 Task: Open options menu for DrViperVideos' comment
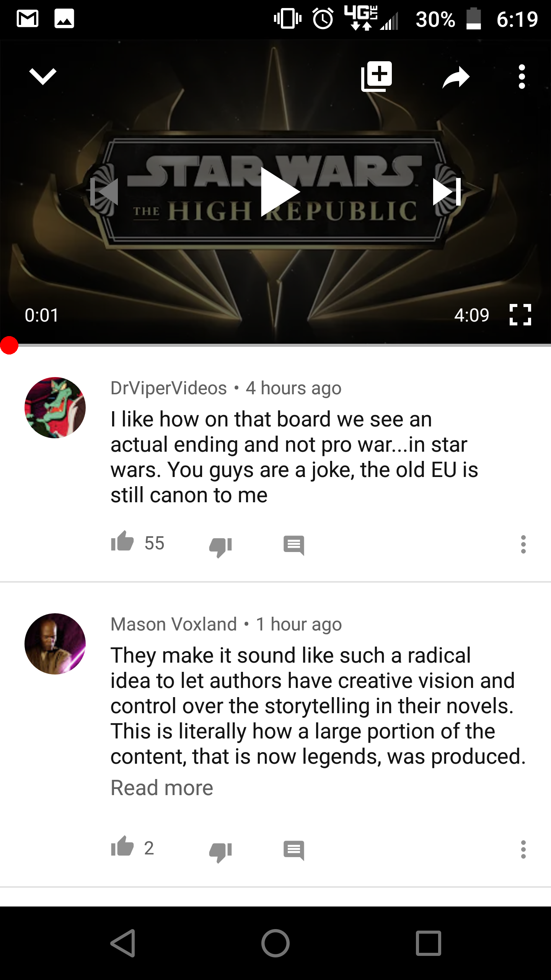tap(523, 544)
